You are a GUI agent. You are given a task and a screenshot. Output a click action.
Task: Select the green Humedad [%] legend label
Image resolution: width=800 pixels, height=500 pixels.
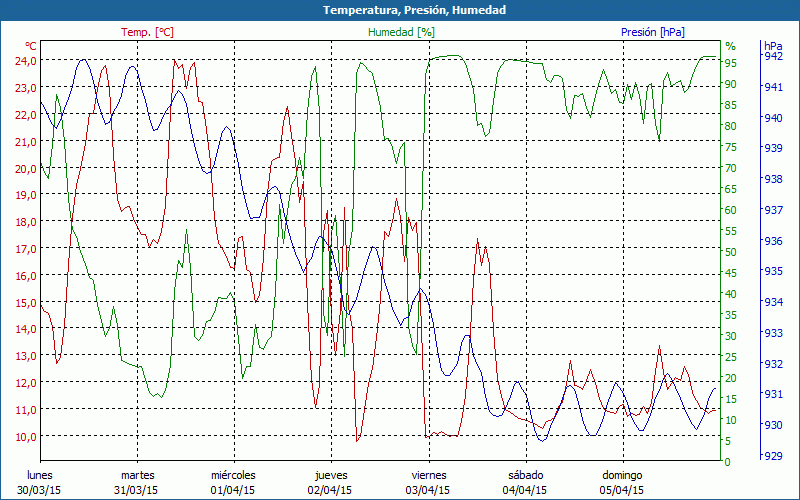(x=401, y=32)
